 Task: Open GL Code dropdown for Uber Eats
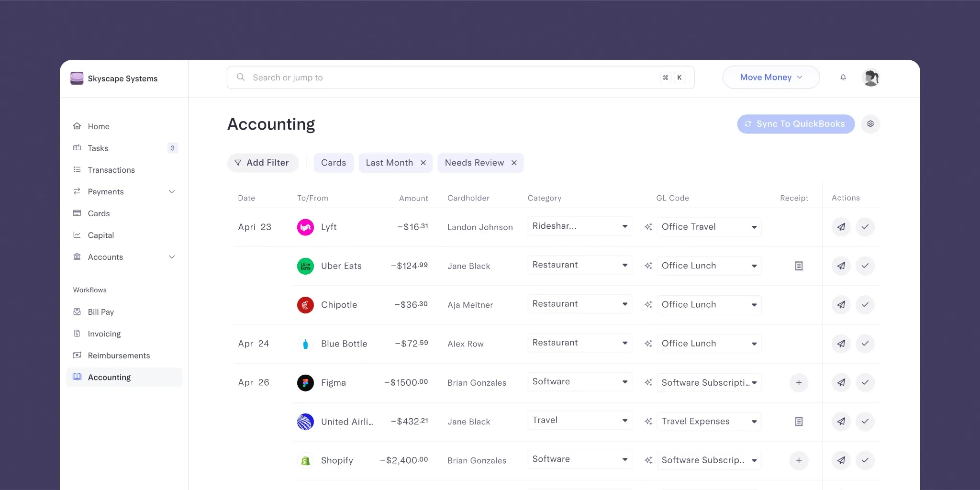(709, 266)
